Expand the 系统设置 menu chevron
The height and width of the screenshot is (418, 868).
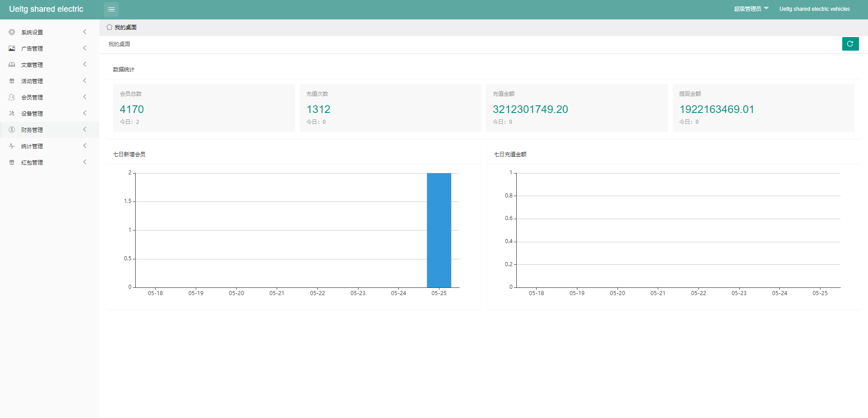pyautogui.click(x=85, y=32)
